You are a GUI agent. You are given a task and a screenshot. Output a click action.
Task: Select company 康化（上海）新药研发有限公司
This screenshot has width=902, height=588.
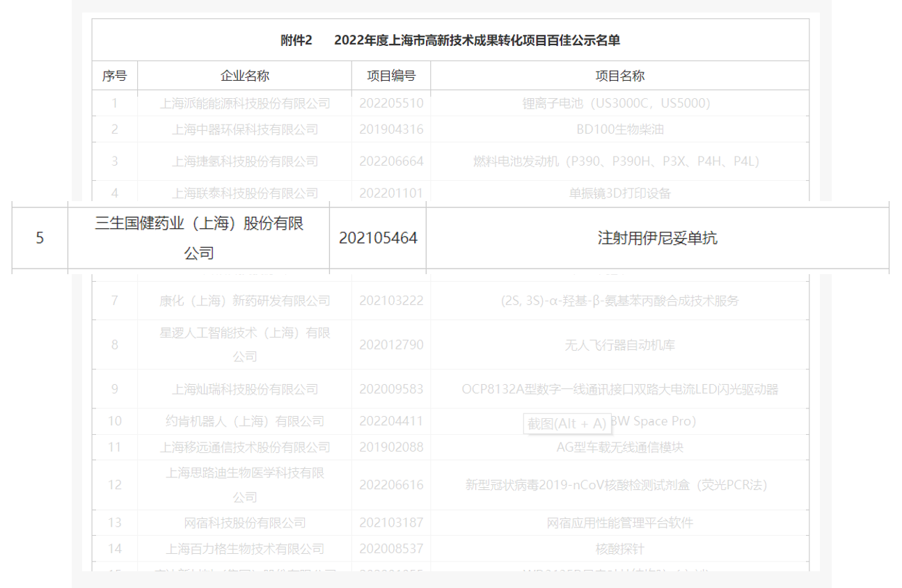tap(244, 301)
